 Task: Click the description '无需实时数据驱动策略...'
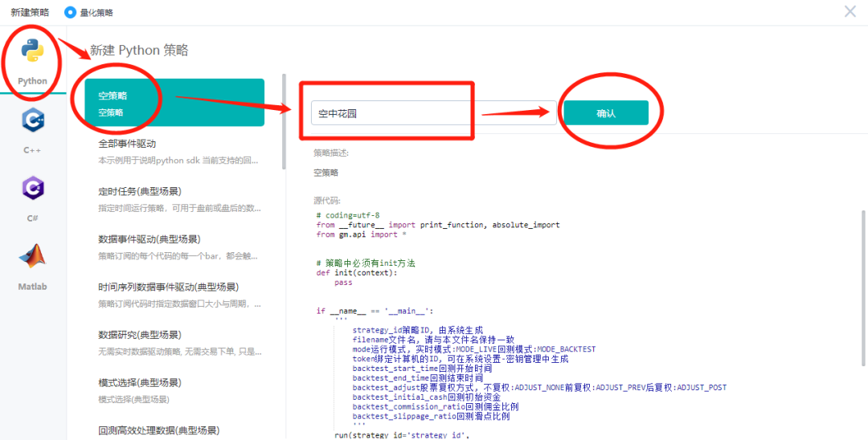(180, 352)
